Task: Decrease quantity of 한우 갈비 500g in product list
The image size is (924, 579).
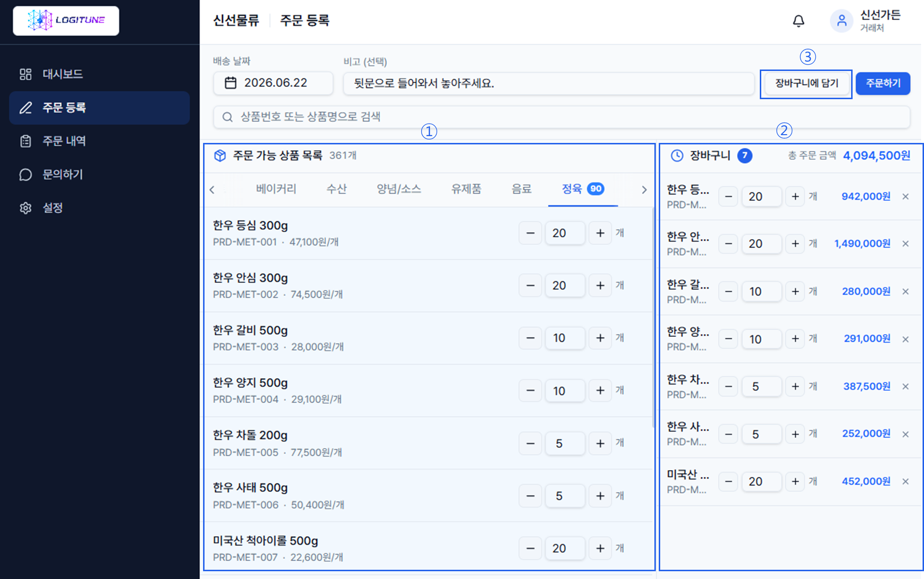Action: [530, 338]
